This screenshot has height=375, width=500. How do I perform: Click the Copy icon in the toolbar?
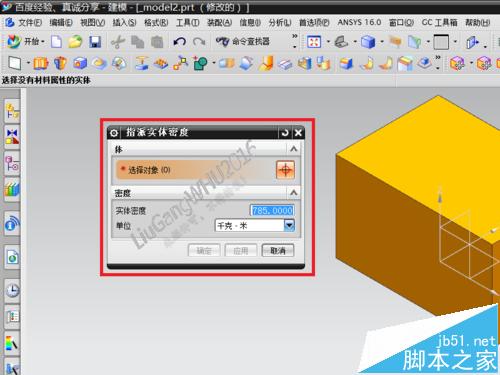(137, 42)
